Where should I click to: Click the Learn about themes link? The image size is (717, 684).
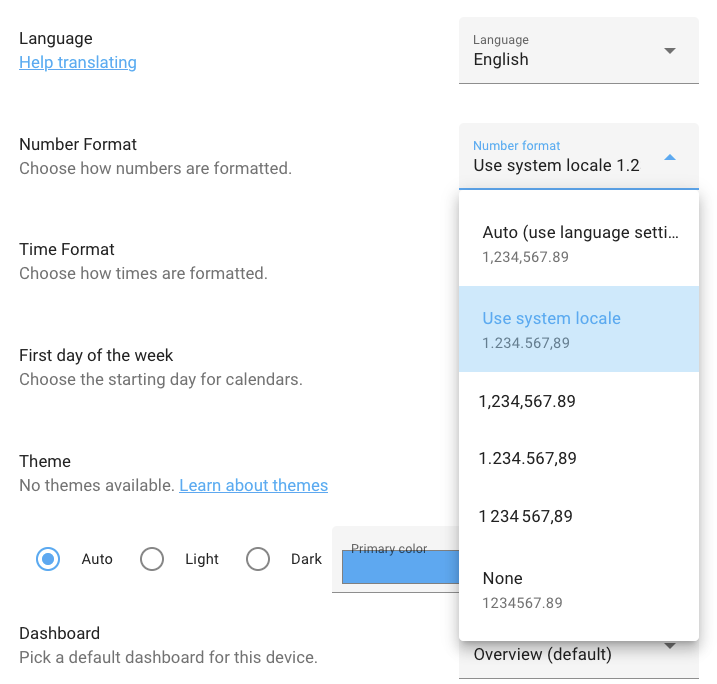(253, 485)
